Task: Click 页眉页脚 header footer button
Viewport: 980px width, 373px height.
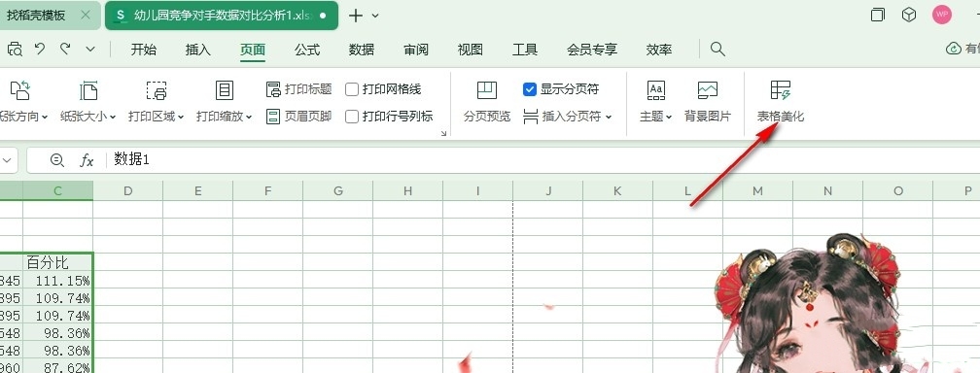Action: 298,117
